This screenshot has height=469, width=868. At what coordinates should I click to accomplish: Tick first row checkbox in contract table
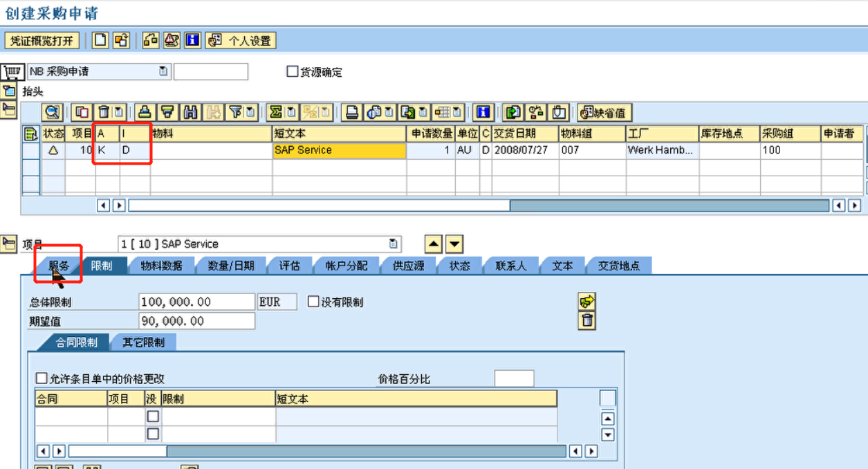coord(153,416)
